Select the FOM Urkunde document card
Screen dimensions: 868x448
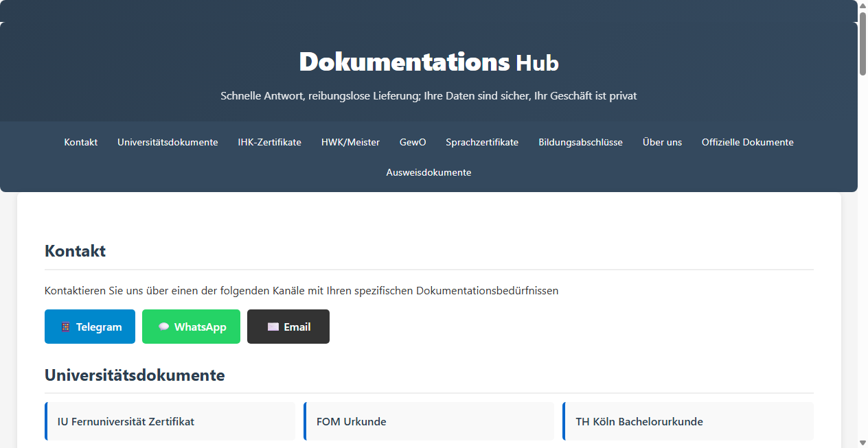[x=429, y=421]
